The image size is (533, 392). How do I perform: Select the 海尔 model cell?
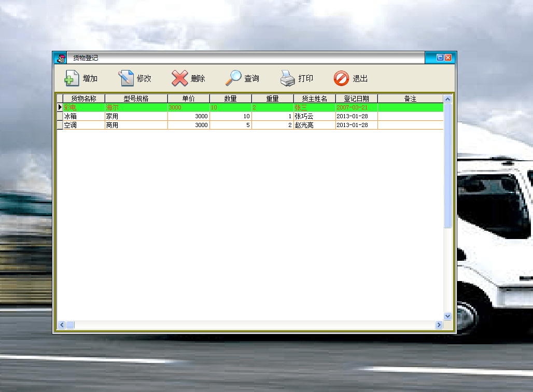136,107
